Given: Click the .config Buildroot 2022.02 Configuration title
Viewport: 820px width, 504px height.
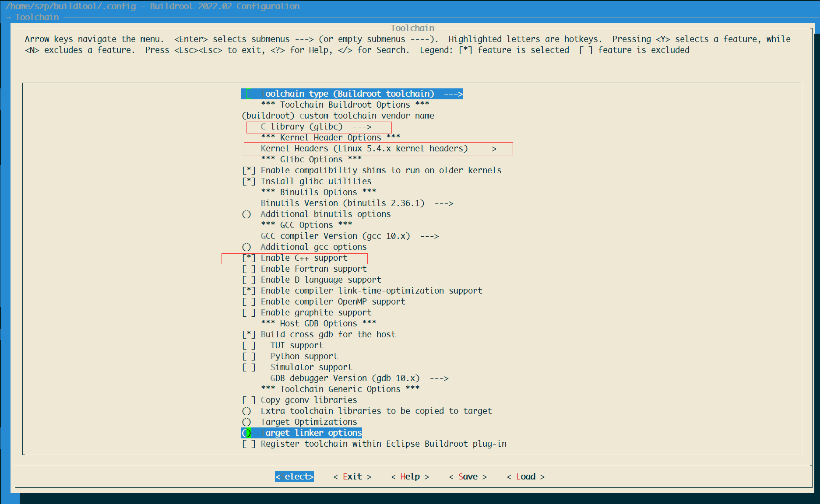Looking at the screenshot, I should click(x=152, y=6).
